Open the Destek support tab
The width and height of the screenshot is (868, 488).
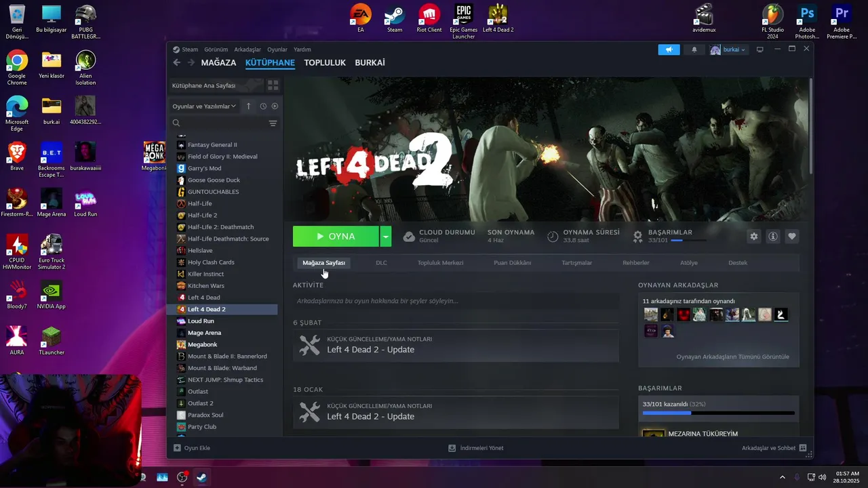[x=738, y=263]
